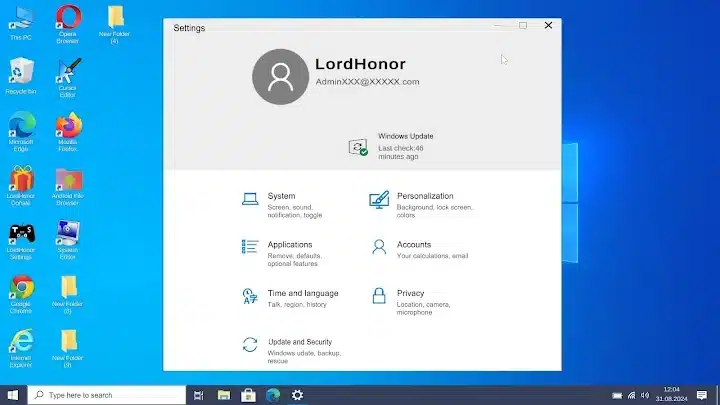
Task: Open Edge from the taskbar
Action: pyautogui.click(x=273, y=395)
